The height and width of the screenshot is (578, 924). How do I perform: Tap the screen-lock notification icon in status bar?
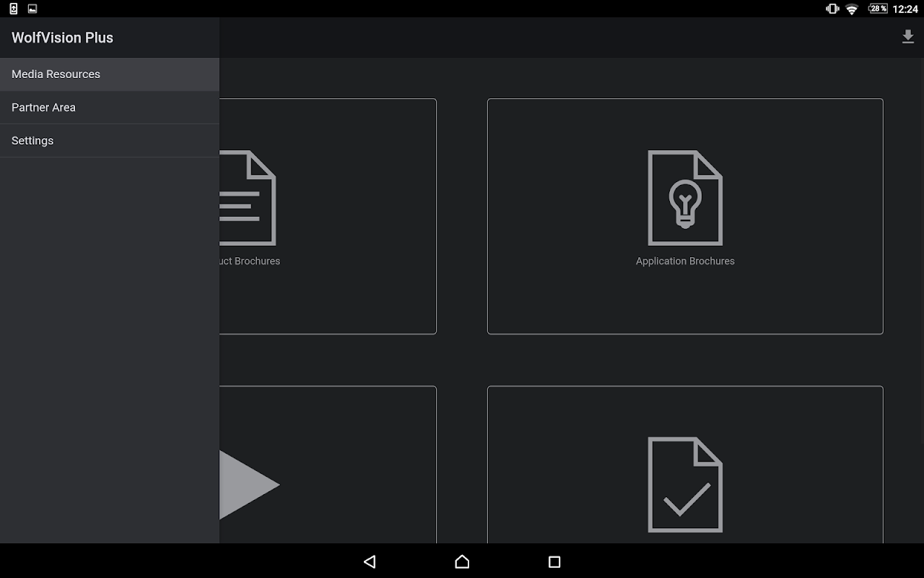(x=13, y=9)
